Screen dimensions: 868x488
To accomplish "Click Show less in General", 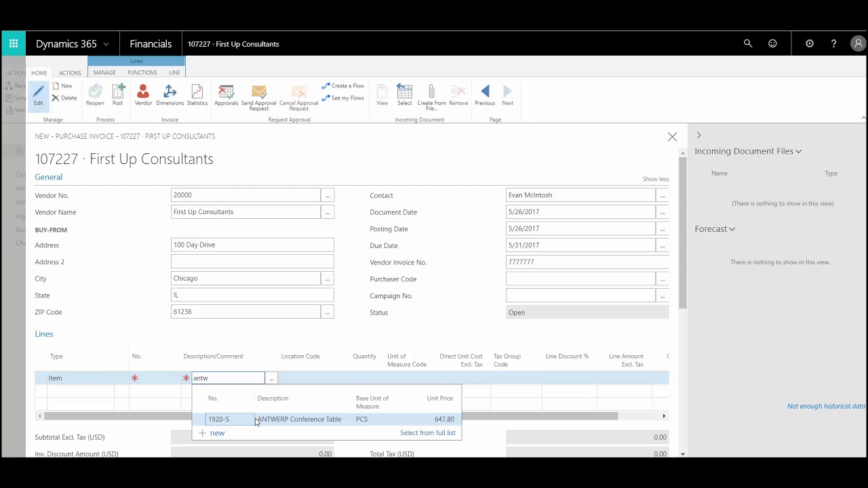I will tap(655, 179).
